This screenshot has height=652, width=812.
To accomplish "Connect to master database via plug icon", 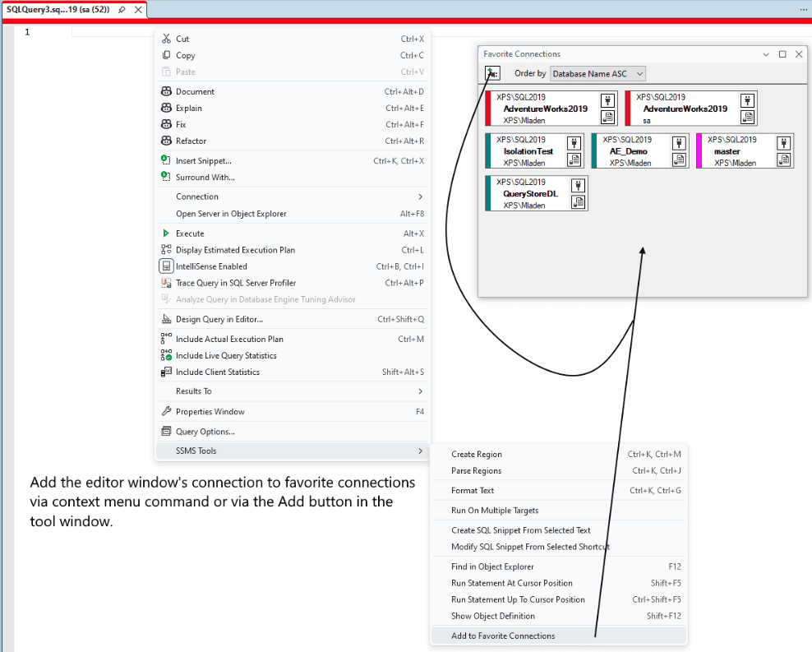I will click(x=784, y=143).
